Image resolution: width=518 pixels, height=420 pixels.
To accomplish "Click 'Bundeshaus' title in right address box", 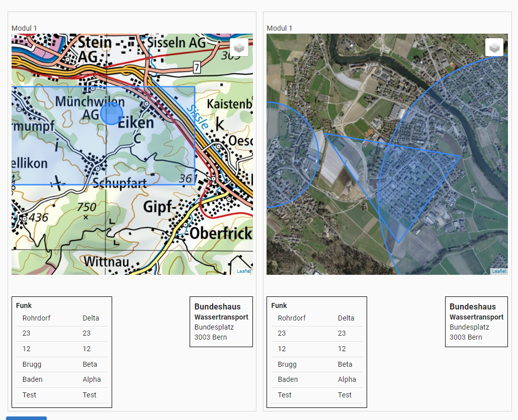I will [473, 307].
